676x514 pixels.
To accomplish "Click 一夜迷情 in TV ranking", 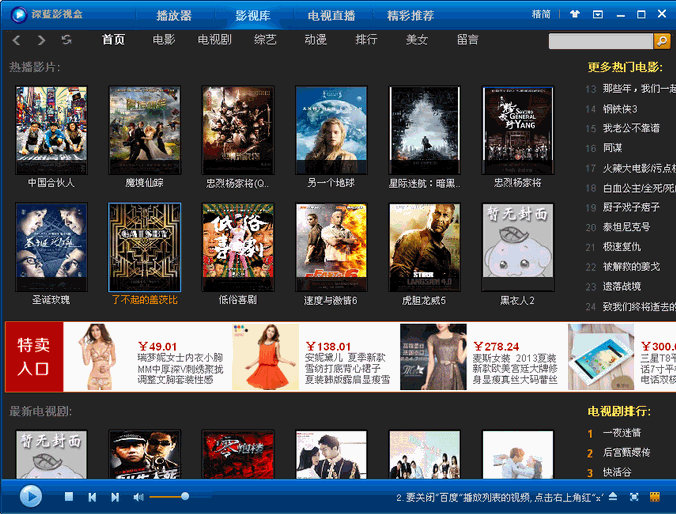I will point(622,433).
